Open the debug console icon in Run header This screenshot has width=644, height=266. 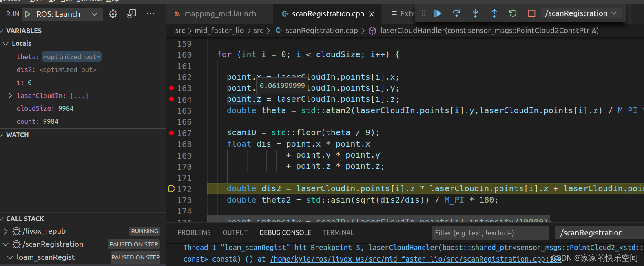point(131,14)
